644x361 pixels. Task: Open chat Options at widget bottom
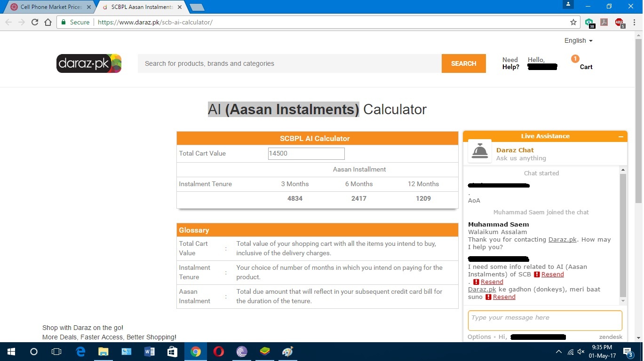coord(479,337)
